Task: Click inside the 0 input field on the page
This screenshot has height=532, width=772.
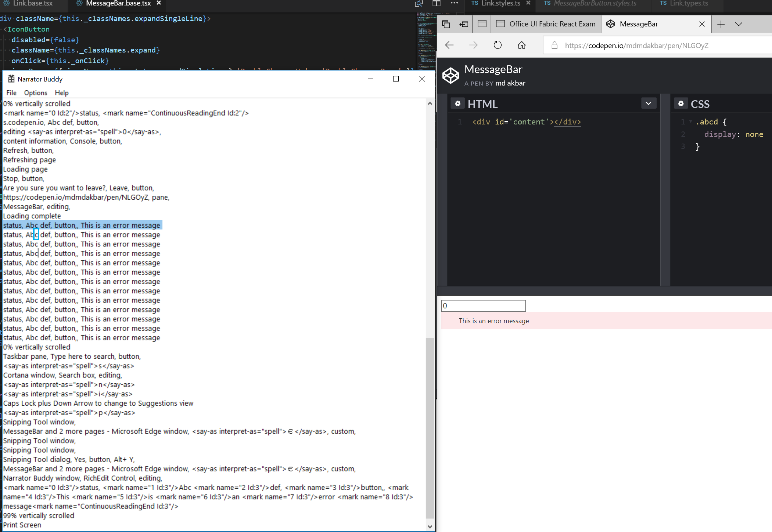Action: [x=483, y=305]
